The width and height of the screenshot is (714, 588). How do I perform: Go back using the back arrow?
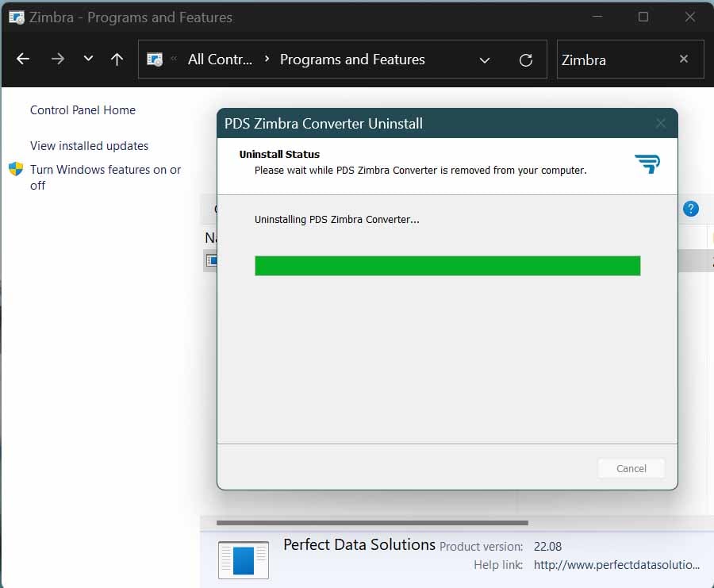click(x=23, y=59)
